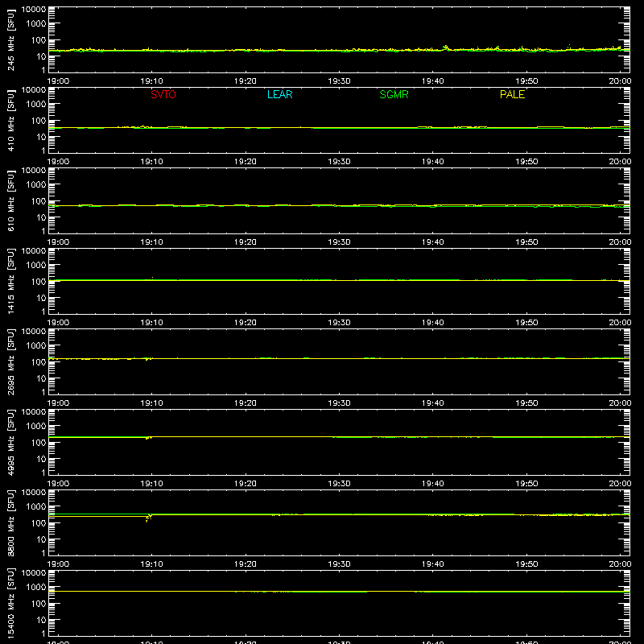This screenshot has width=644, height=644.
Task: Click the yellow dip near 19:10 on 8800 MHz trace
Action: (x=149, y=518)
